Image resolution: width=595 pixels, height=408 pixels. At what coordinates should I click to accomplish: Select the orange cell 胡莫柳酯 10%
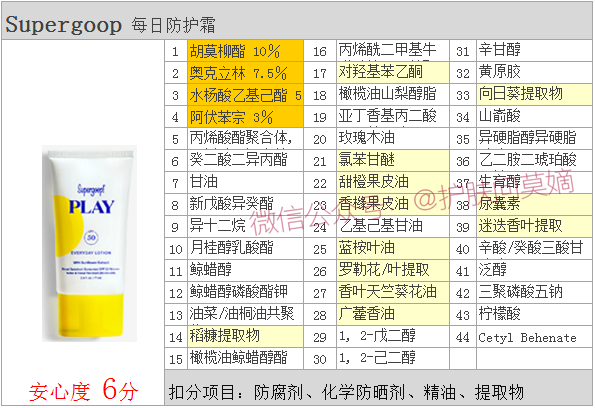coord(246,51)
